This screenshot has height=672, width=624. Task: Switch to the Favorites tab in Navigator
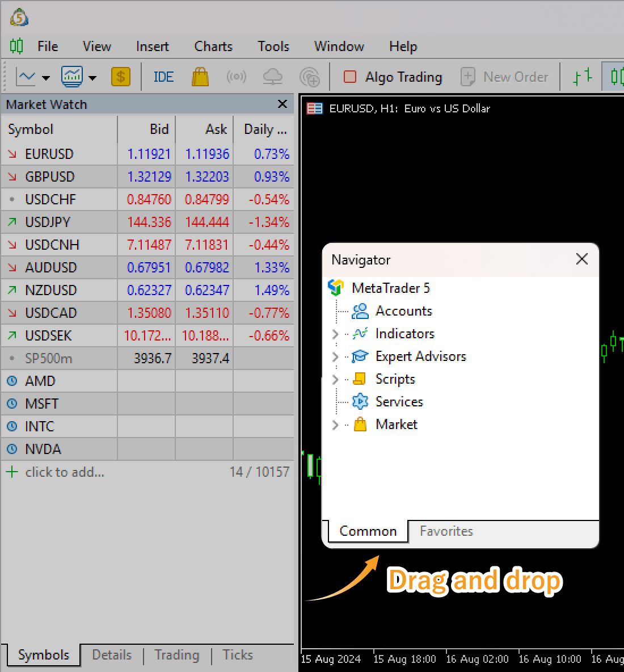pyautogui.click(x=446, y=531)
